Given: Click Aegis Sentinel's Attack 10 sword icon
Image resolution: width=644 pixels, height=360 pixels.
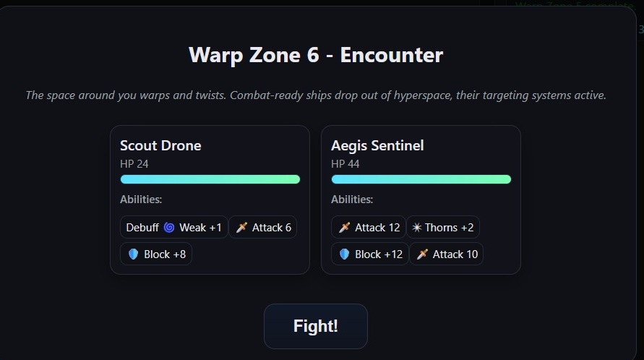Looking at the screenshot, I should tap(422, 254).
